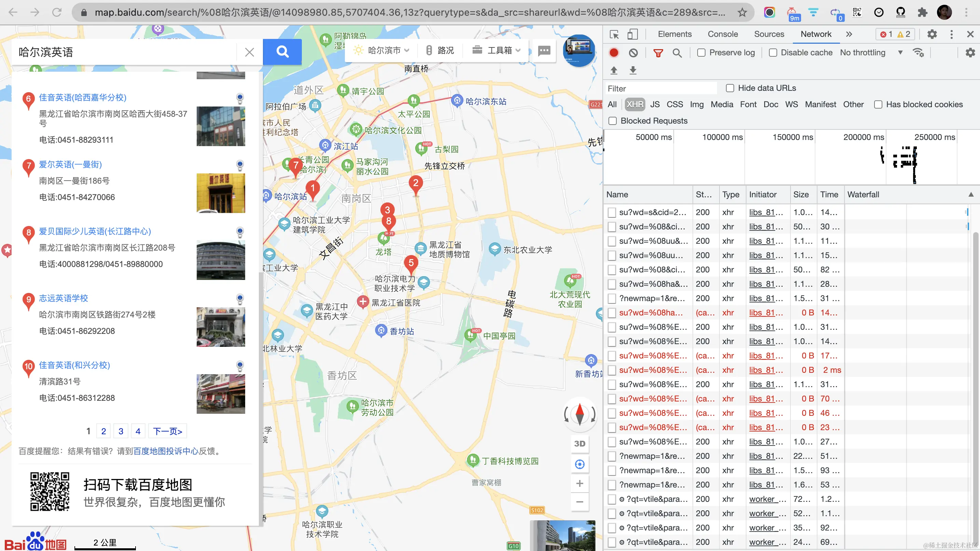Image resolution: width=980 pixels, height=551 pixels.
Task: Tick Hide data URLs checkbox
Action: click(x=730, y=88)
